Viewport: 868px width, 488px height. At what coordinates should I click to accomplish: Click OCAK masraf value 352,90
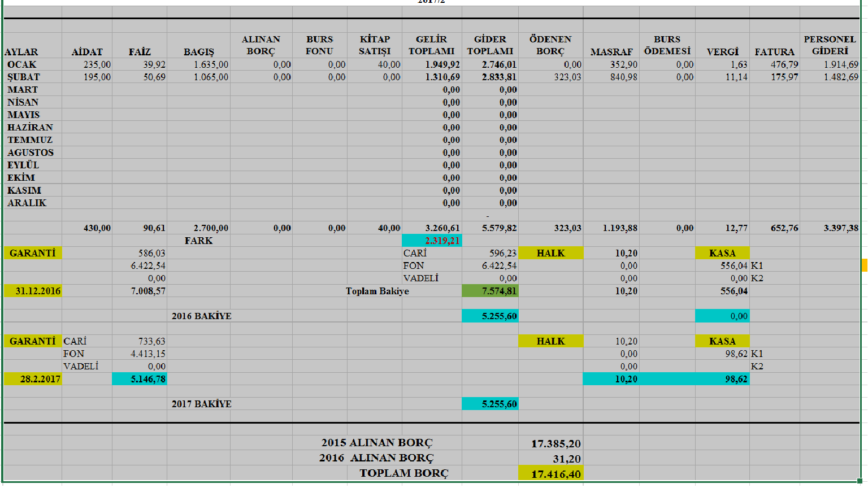[611, 64]
